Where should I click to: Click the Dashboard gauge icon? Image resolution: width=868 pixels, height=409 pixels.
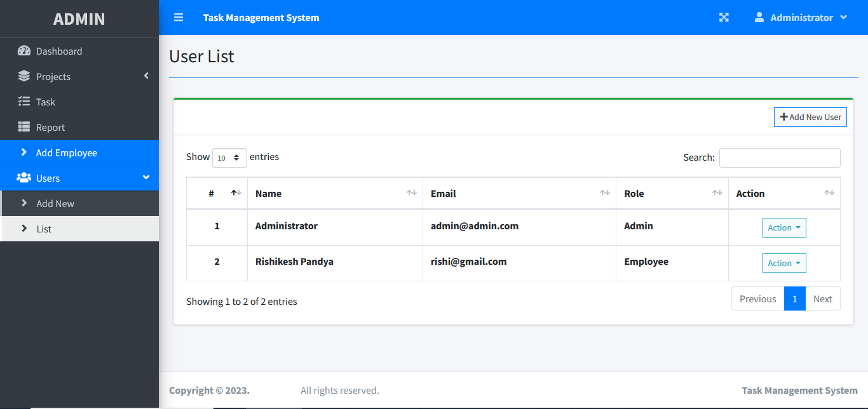pos(24,51)
